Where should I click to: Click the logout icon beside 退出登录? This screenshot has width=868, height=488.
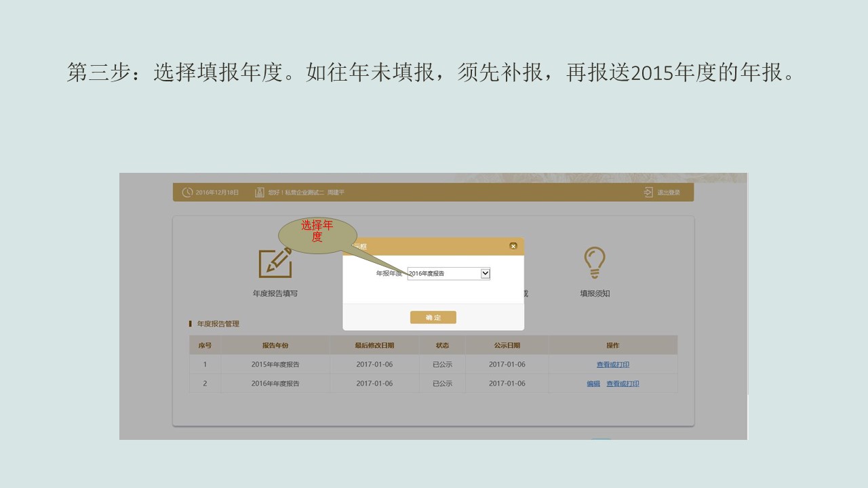648,192
